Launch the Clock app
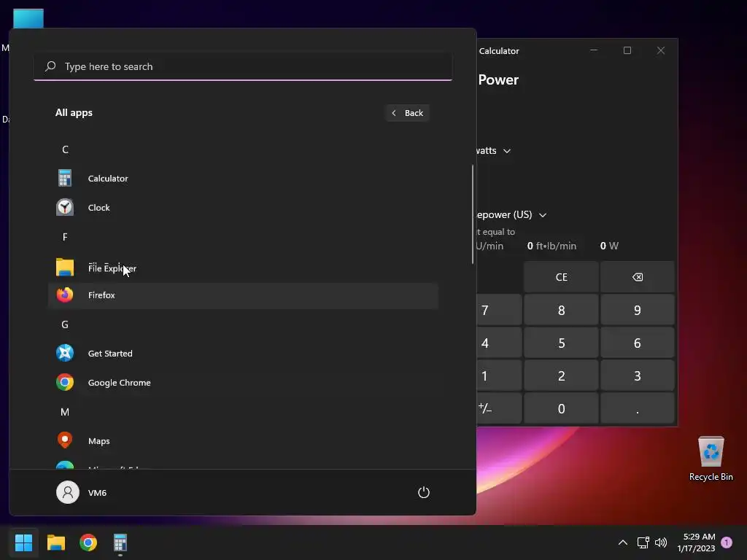This screenshot has height=560, width=747. [243, 208]
